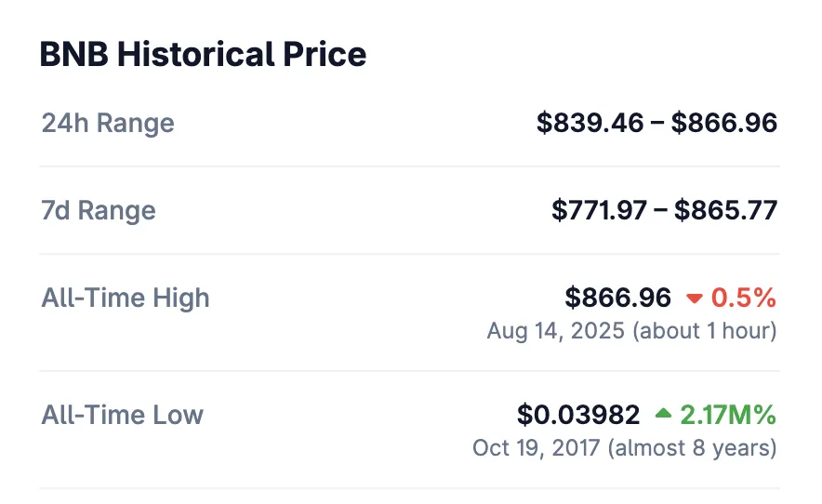Click the "(about 1 hour)" elapsed time text
The width and height of the screenshot is (822, 504).
pyautogui.click(x=704, y=331)
